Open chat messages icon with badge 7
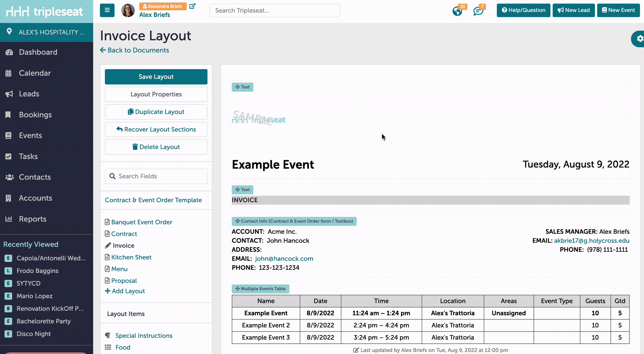Viewport: 644px width, 354px height. tap(478, 11)
